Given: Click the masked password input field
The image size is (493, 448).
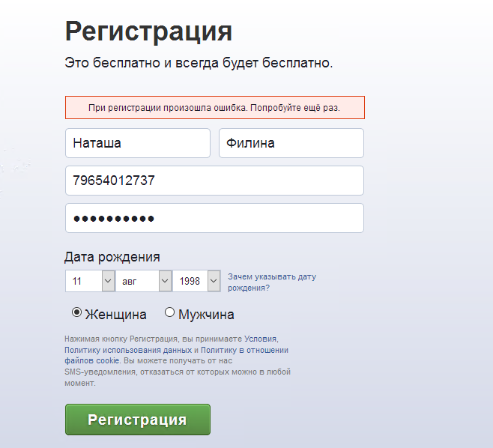Looking at the screenshot, I should pyautogui.click(x=214, y=218).
